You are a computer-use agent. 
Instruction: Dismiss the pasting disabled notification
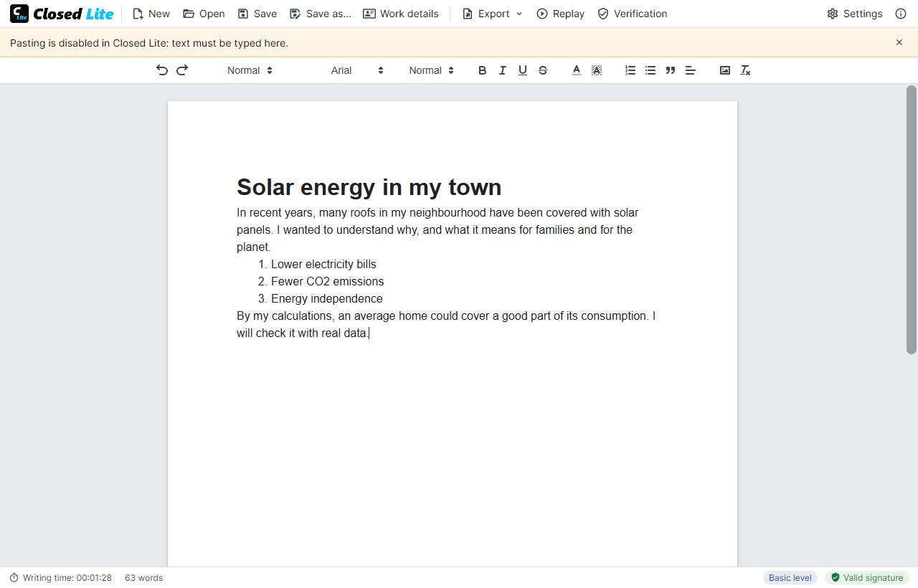(899, 42)
